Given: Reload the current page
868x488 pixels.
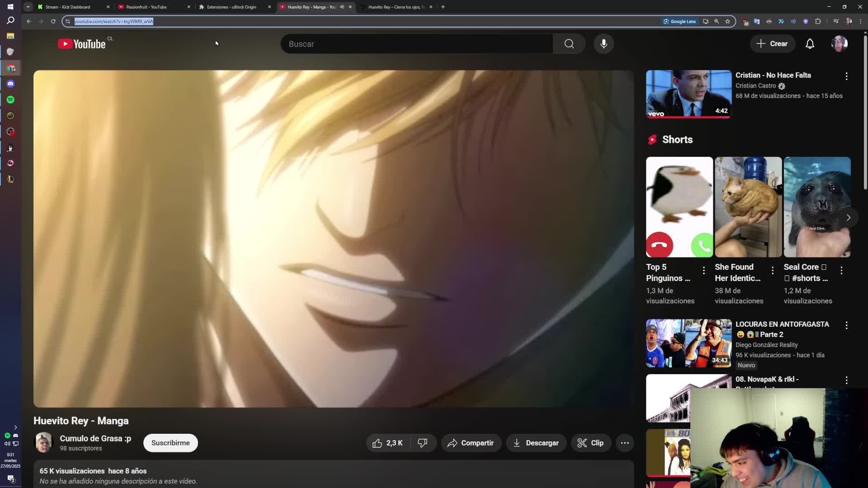Looking at the screenshot, I should click(x=53, y=21).
